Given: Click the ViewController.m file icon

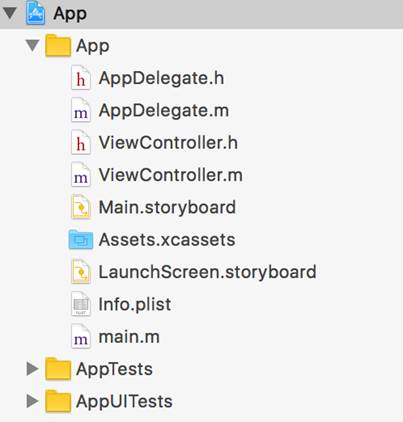Looking at the screenshot, I should pyautogui.click(x=81, y=176).
